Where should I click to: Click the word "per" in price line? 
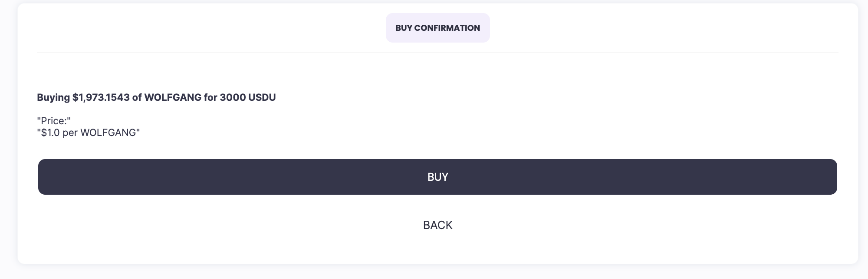click(70, 133)
